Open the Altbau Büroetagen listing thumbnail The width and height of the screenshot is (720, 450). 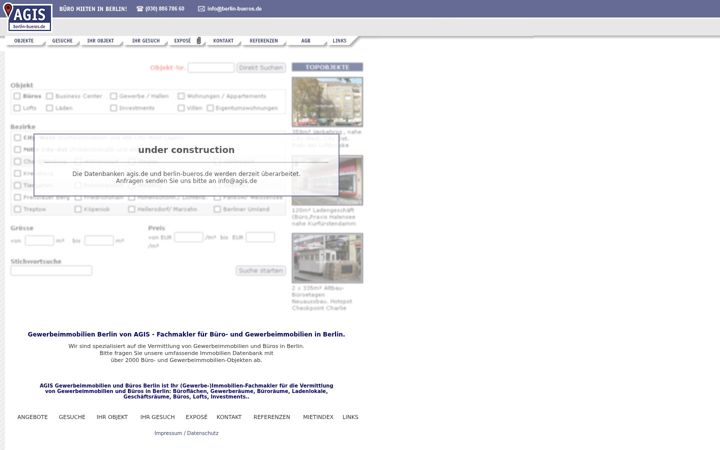click(x=327, y=258)
